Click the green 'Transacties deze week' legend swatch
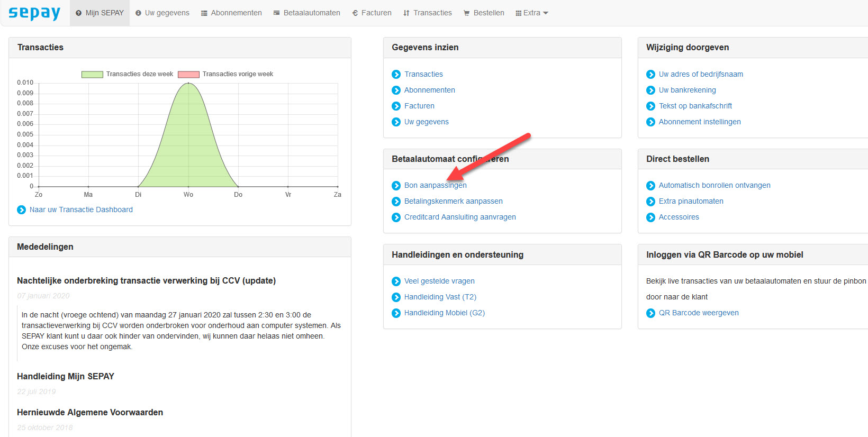 click(x=92, y=74)
